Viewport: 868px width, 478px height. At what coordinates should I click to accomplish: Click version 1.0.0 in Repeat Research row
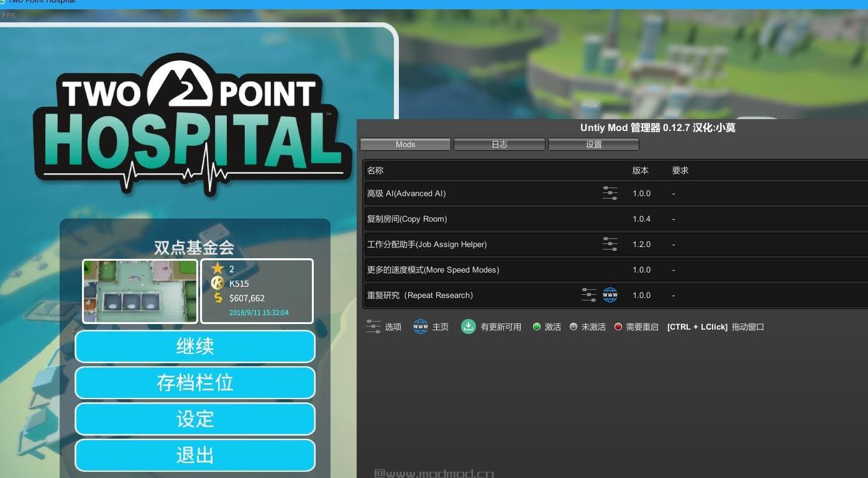point(641,295)
